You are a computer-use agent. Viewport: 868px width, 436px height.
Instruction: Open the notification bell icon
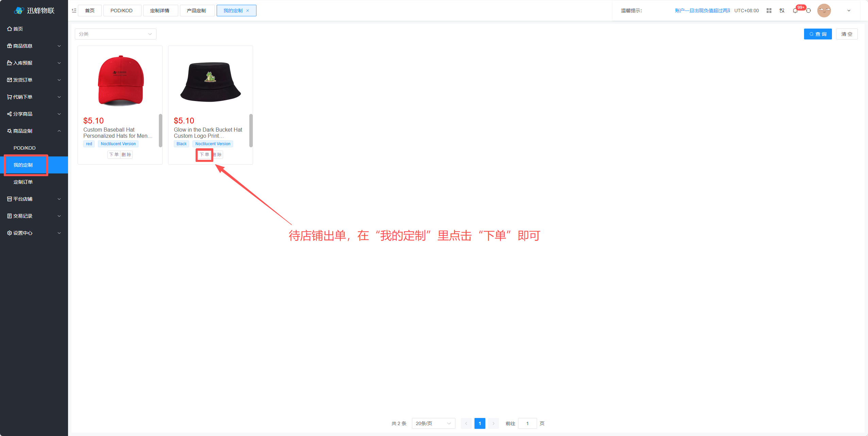pos(795,11)
